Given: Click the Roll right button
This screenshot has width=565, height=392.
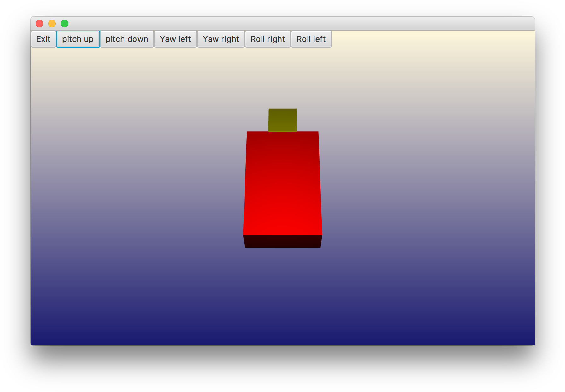Looking at the screenshot, I should point(268,39).
